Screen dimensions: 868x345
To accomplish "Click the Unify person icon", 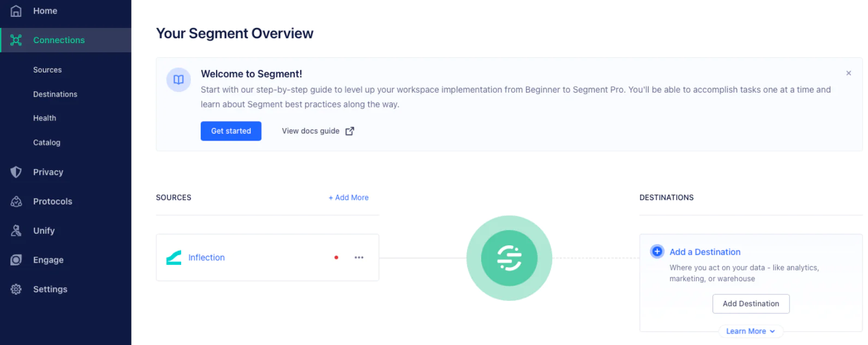I will pyautogui.click(x=16, y=231).
